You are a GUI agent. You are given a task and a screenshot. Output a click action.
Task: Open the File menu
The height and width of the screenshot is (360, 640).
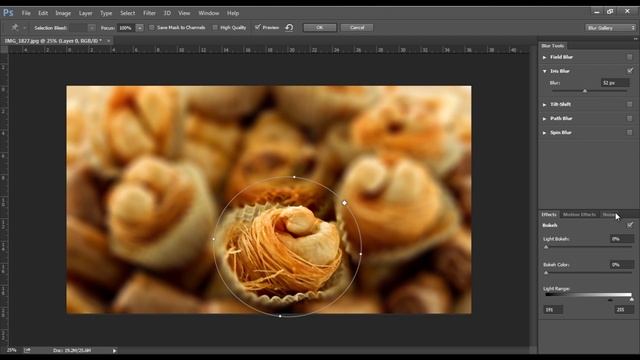(x=26, y=13)
